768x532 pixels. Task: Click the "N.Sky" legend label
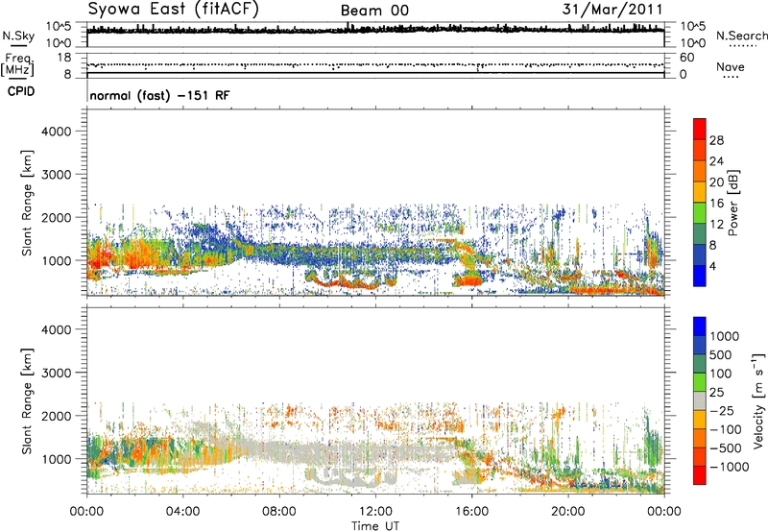[18, 36]
